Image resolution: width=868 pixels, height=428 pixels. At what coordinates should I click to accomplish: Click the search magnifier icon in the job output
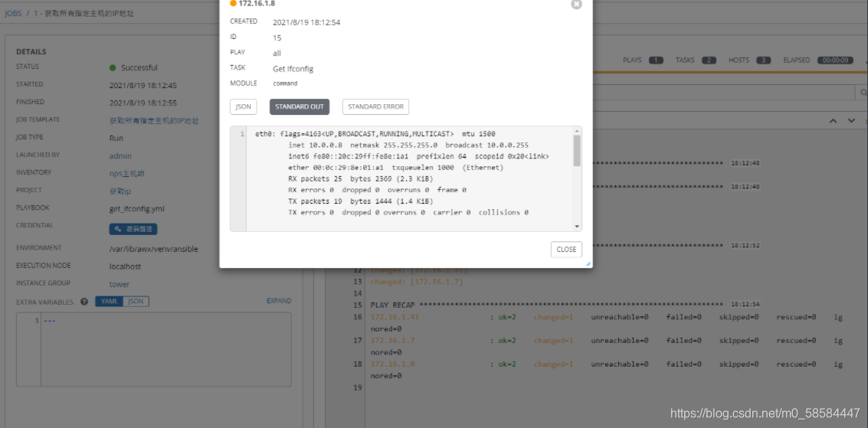point(863,92)
